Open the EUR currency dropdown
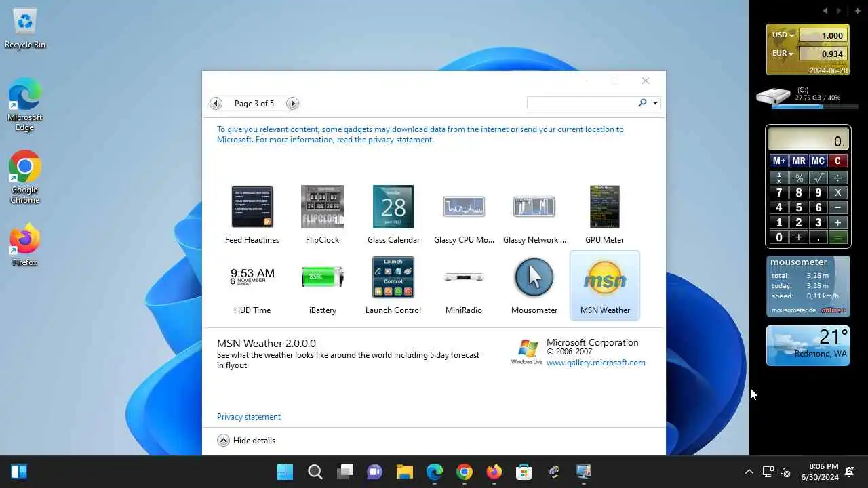Screen dimensions: 868x488 pos(783,53)
